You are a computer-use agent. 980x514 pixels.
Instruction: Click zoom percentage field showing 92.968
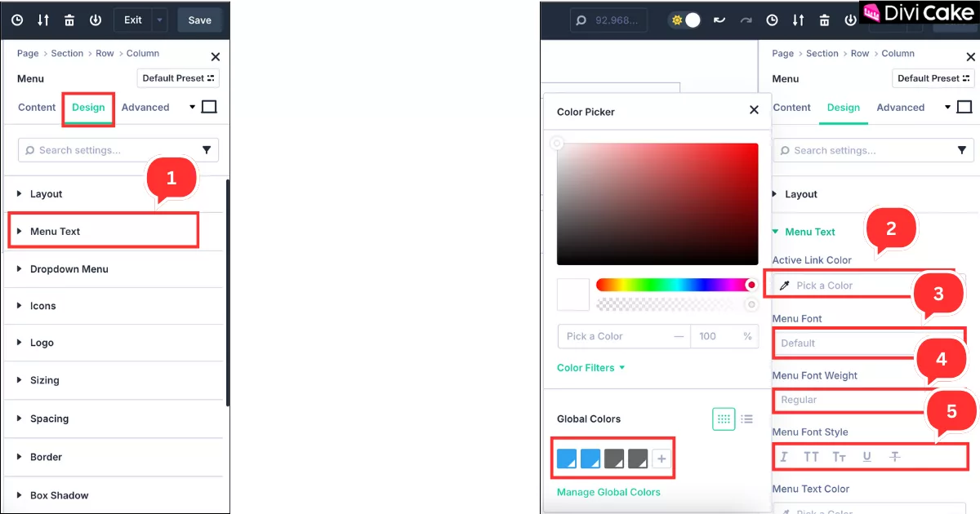609,20
